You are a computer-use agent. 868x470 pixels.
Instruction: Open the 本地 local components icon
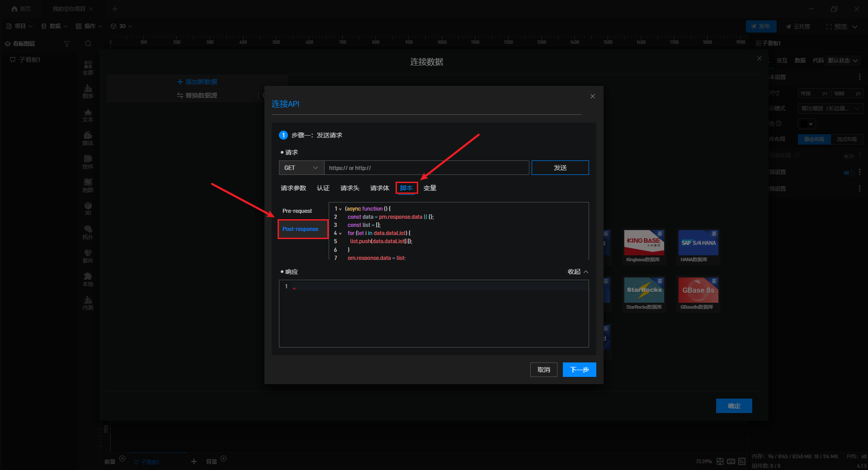point(88,279)
